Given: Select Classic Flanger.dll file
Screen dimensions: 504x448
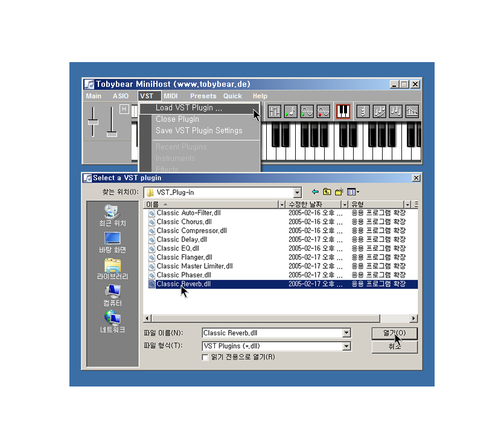Looking at the screenshot, I should coord(185,257).
